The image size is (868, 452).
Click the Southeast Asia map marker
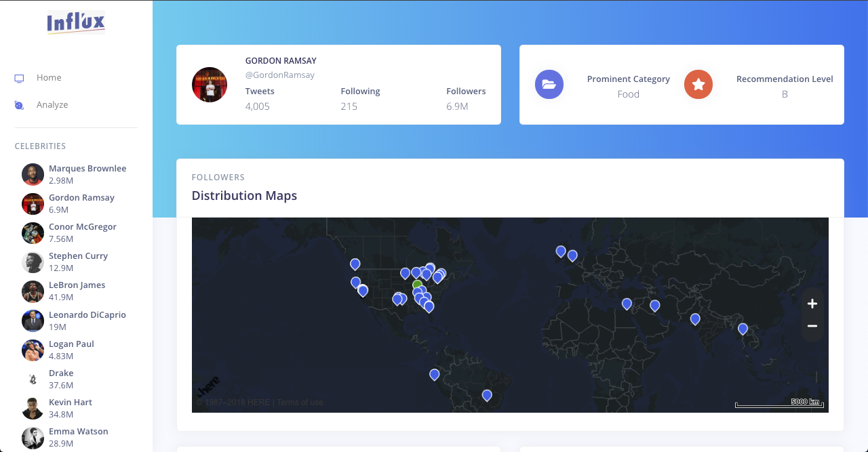[743, 329]
